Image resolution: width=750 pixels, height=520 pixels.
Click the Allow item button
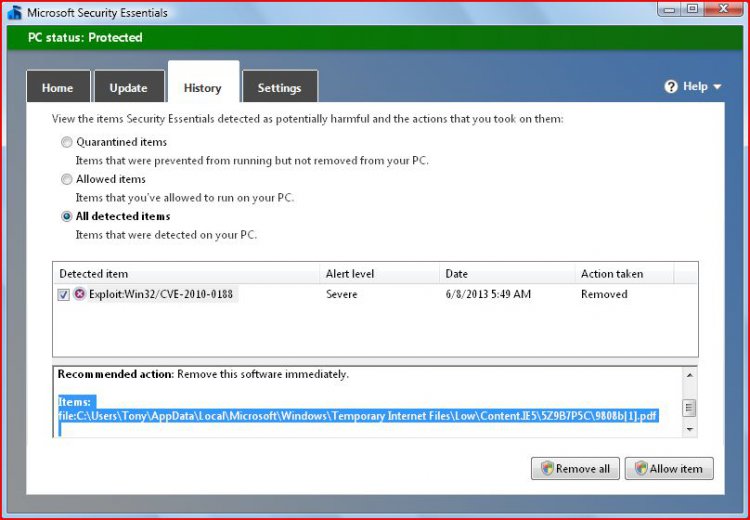(669, 468)
